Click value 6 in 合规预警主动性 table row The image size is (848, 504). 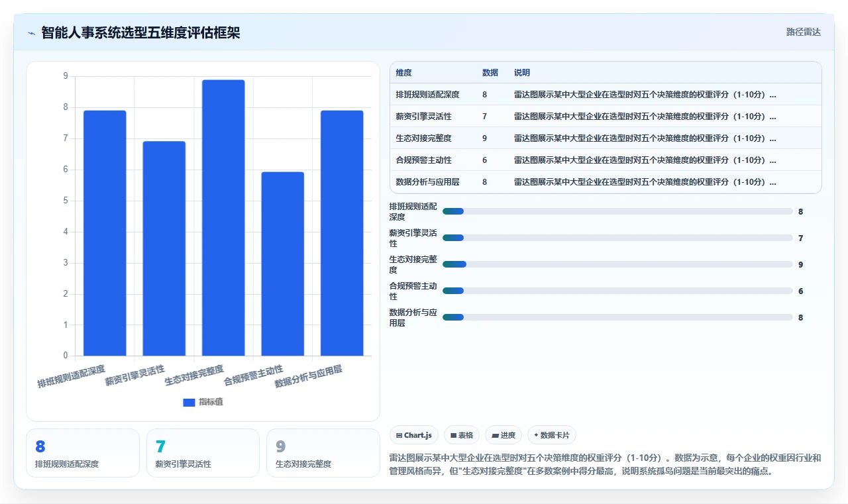click(x=485, y=160)
